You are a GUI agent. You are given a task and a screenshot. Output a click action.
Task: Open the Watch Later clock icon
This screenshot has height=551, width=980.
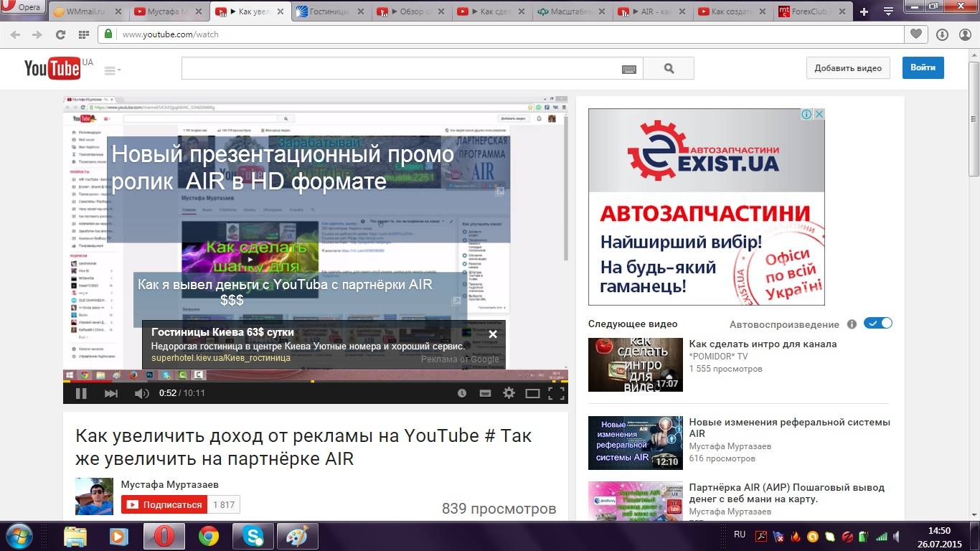pyautogui.click(x=462, y=393)
